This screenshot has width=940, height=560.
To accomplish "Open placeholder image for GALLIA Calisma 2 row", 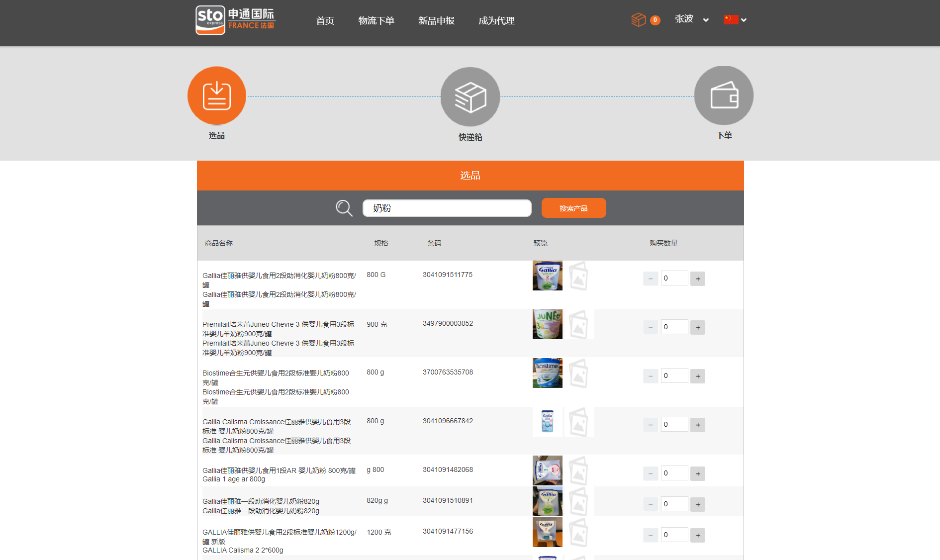I will click(x=578, y=532).
